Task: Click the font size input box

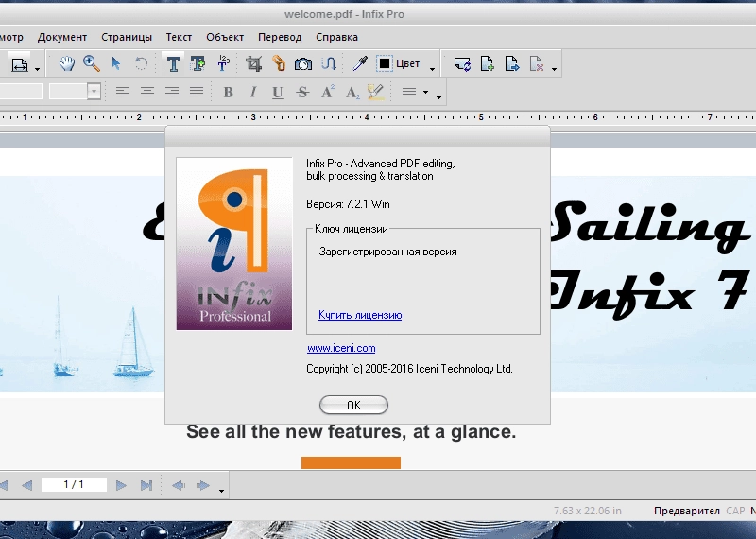Action: (68, 91)
